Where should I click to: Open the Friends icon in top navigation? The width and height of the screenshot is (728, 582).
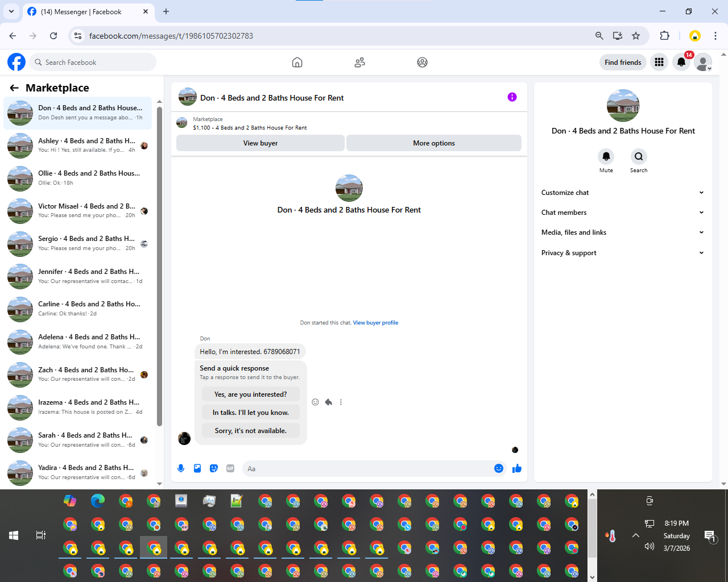pyautogui.click(x=359, y=63)
